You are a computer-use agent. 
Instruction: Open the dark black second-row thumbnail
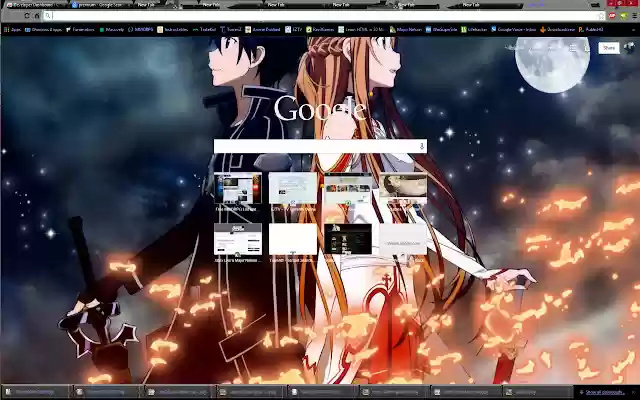348,240
